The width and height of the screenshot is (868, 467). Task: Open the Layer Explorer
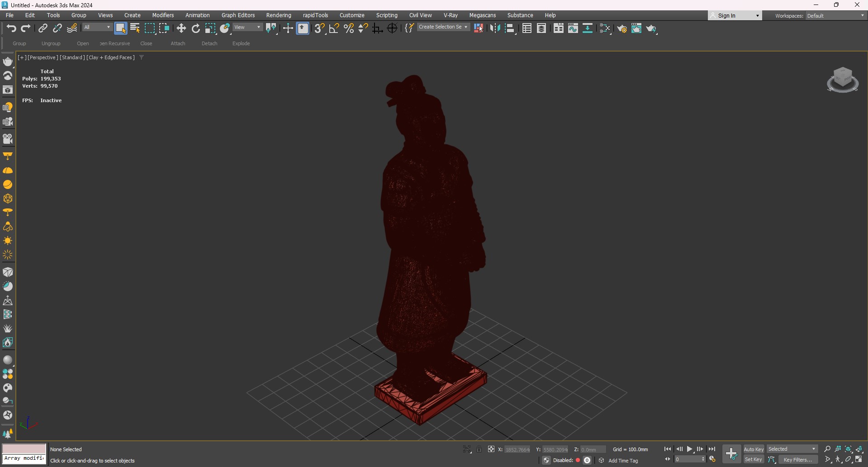[541, 28]
